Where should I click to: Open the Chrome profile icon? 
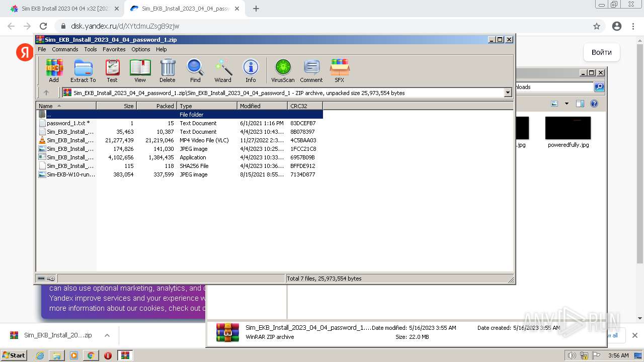coord(617,26)
